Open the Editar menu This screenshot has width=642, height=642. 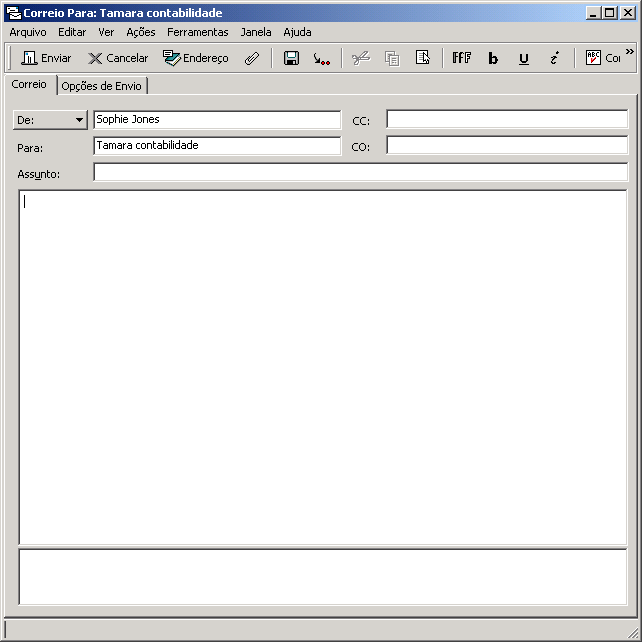coord(72,32)
